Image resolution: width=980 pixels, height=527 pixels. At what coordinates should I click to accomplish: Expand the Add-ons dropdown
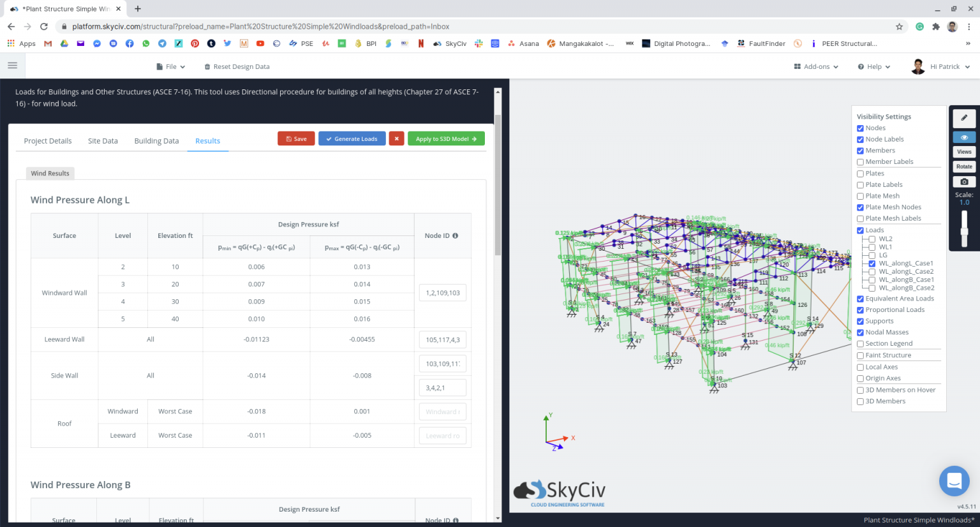(x=816, y=66)
